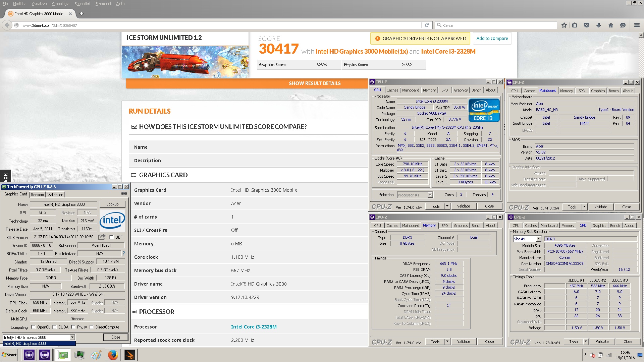The height and width of the screenshot is (362, 644).
Task: Click the Firefox back arrow button
Action: [7, 25]
